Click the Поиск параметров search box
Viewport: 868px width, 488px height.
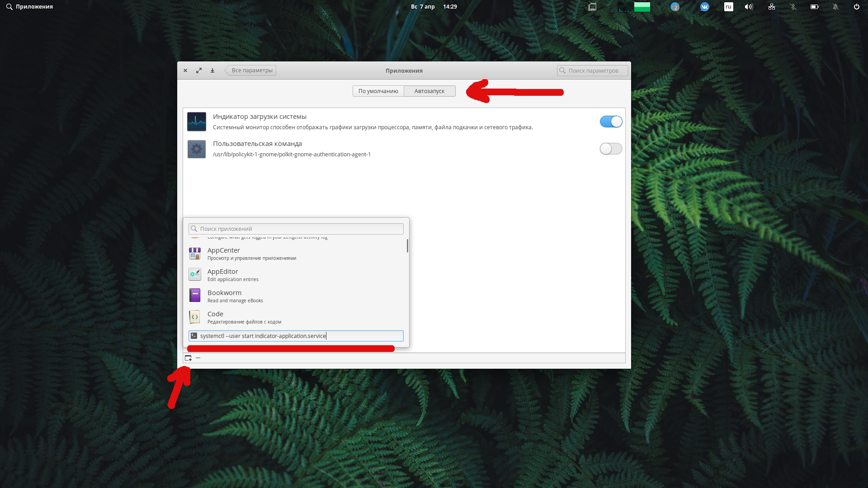(592, 70)
